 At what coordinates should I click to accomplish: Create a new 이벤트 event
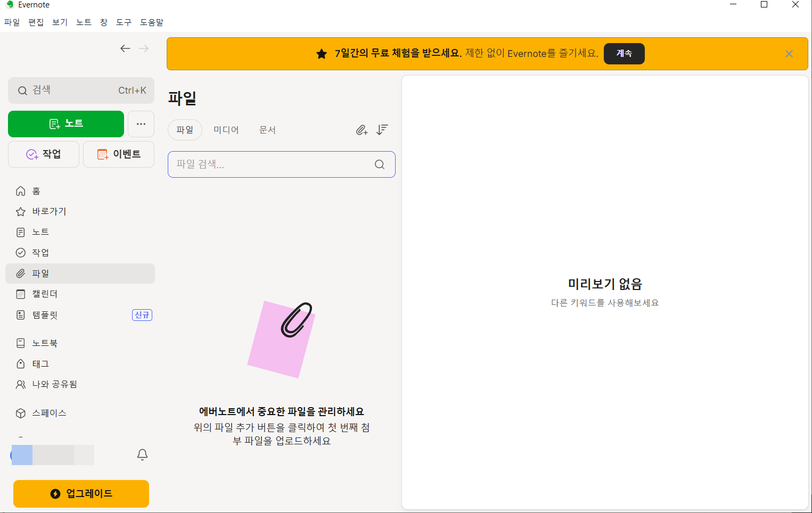coord(119,154)
